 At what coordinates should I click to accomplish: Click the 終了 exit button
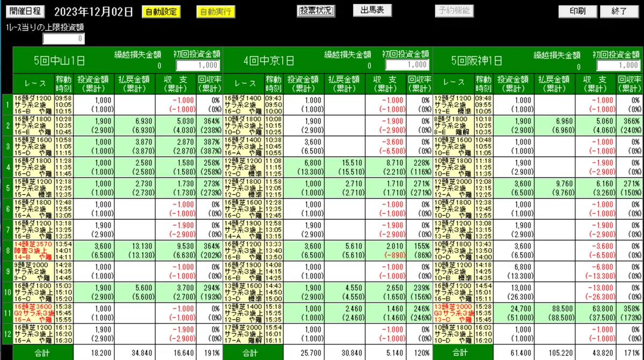pyautogui.click(x=619, y=11)
